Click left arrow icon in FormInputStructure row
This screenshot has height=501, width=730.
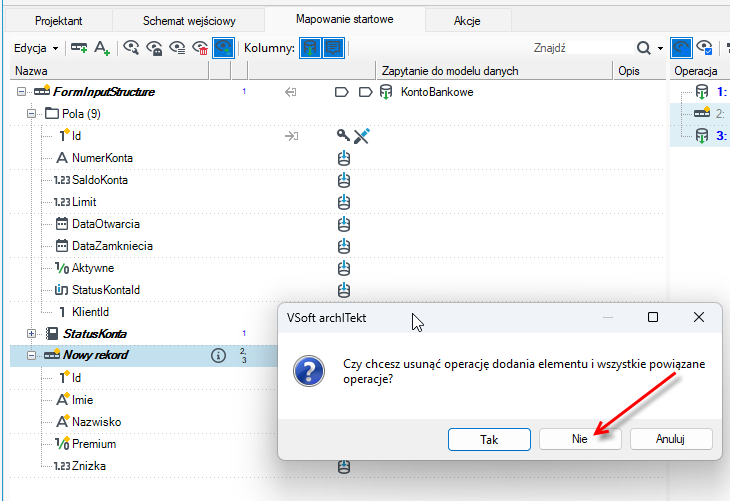click(x=291, y=92)
